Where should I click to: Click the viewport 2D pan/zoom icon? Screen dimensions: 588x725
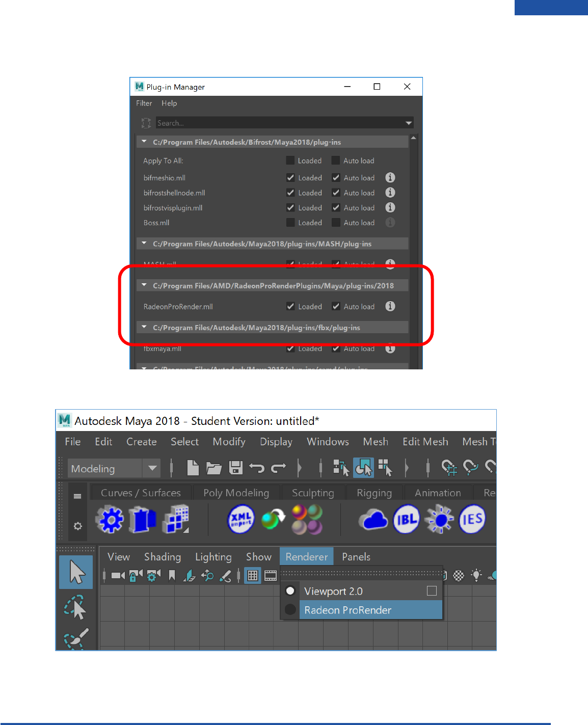(207, 576)
